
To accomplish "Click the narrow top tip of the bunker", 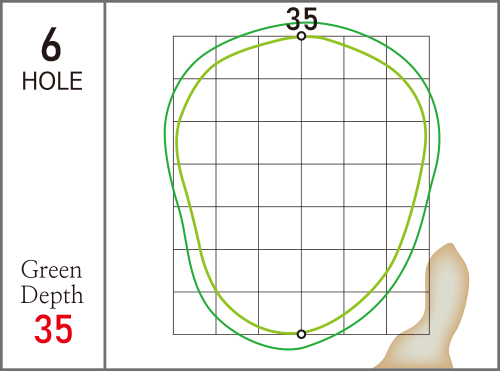I will [450, 247].
